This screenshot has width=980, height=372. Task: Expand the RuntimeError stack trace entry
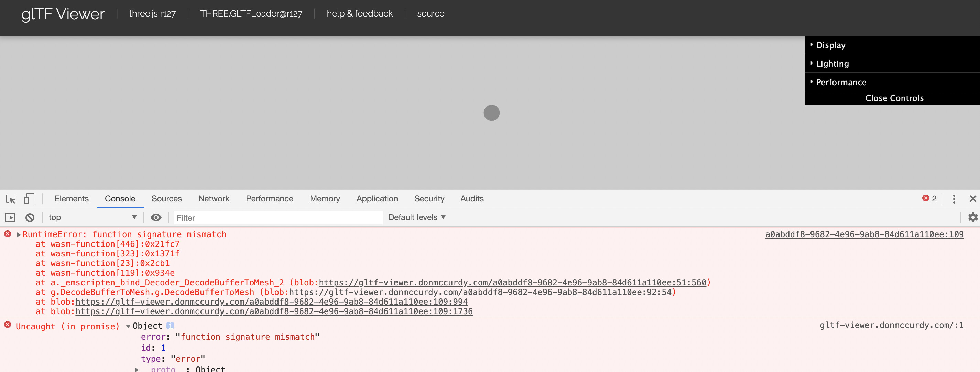pyautogui.click(x=18, y=234)
